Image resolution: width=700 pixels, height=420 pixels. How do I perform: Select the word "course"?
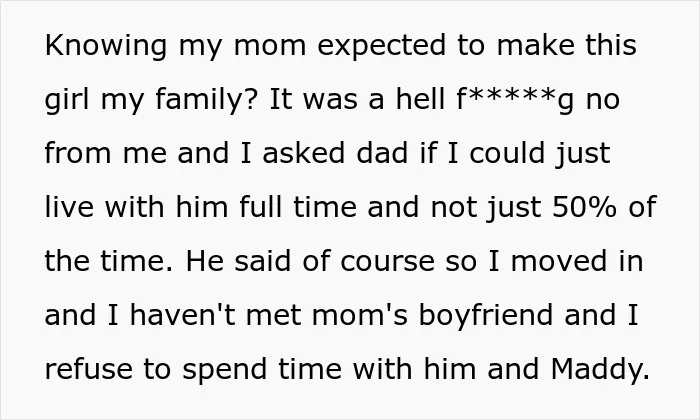pos(387,262)
